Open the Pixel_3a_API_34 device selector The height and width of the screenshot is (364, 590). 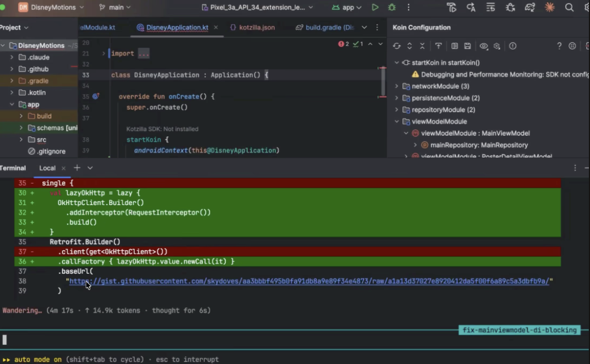pos(258,7)
